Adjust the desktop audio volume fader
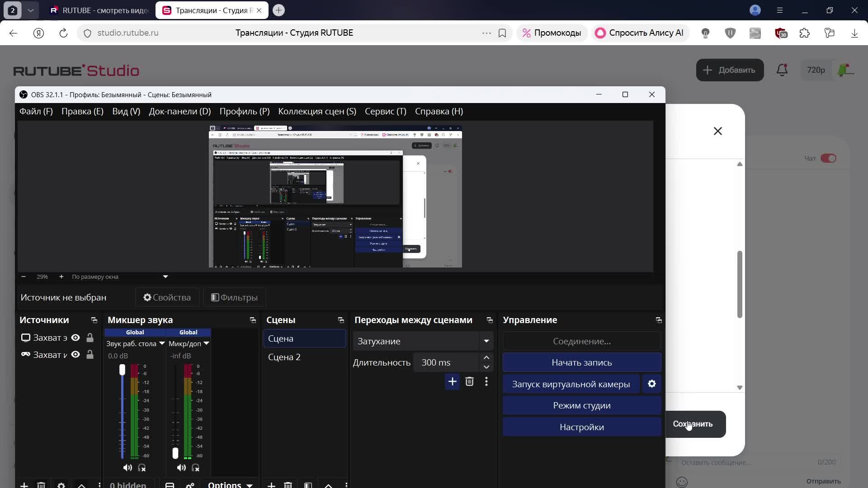The height and width of the screenshot is (488, 868). pos(122,370)
